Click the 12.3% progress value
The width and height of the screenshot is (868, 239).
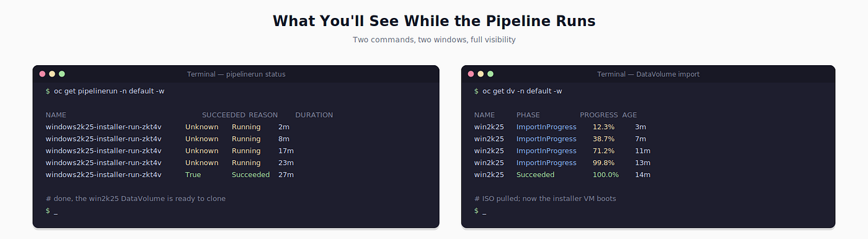pyautogui.click(x=603, y=127)
